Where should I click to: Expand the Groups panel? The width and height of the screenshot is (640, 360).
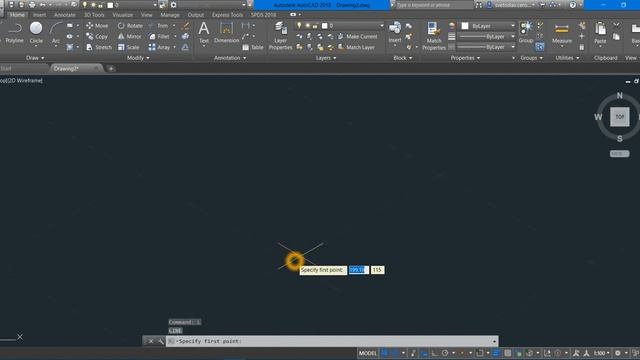(531, 58)
